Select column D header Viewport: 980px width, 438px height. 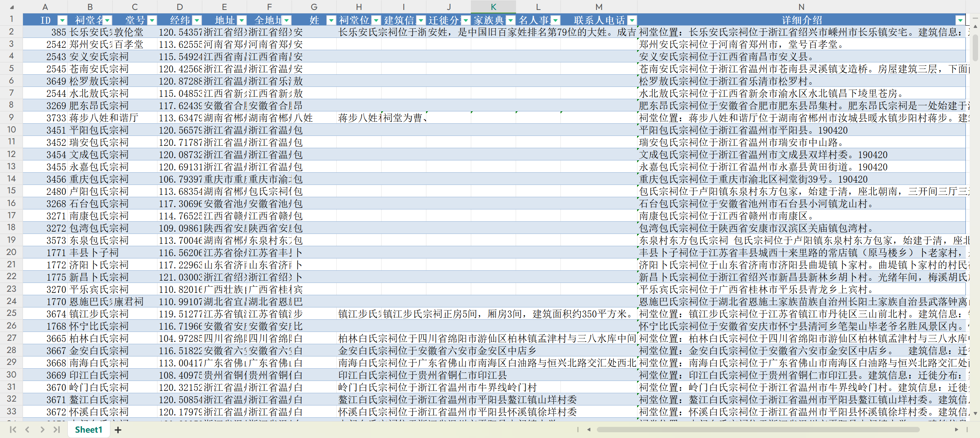[x=180, y=7]
